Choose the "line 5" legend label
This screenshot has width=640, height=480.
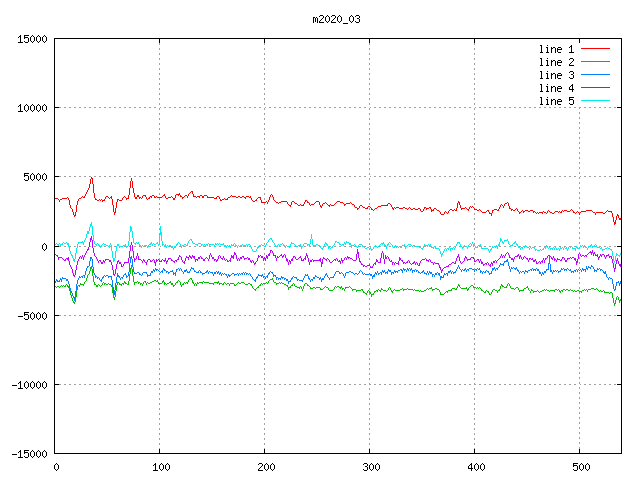pos(556,101)
